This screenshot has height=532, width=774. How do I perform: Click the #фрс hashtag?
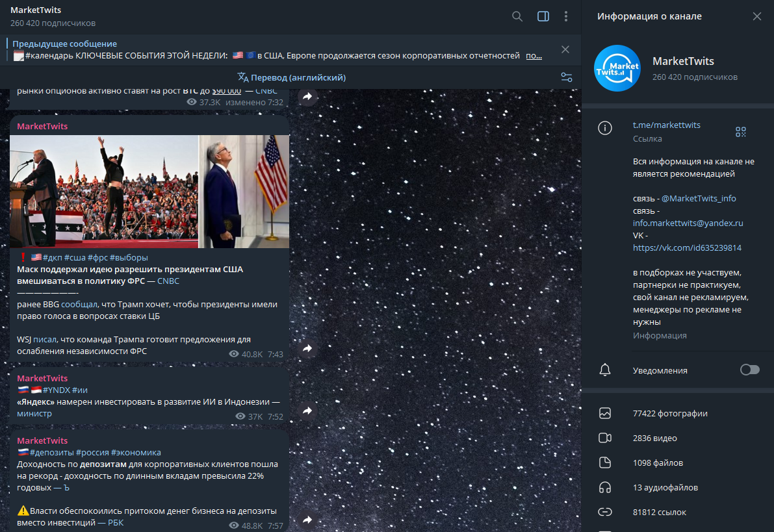(97, 258)
